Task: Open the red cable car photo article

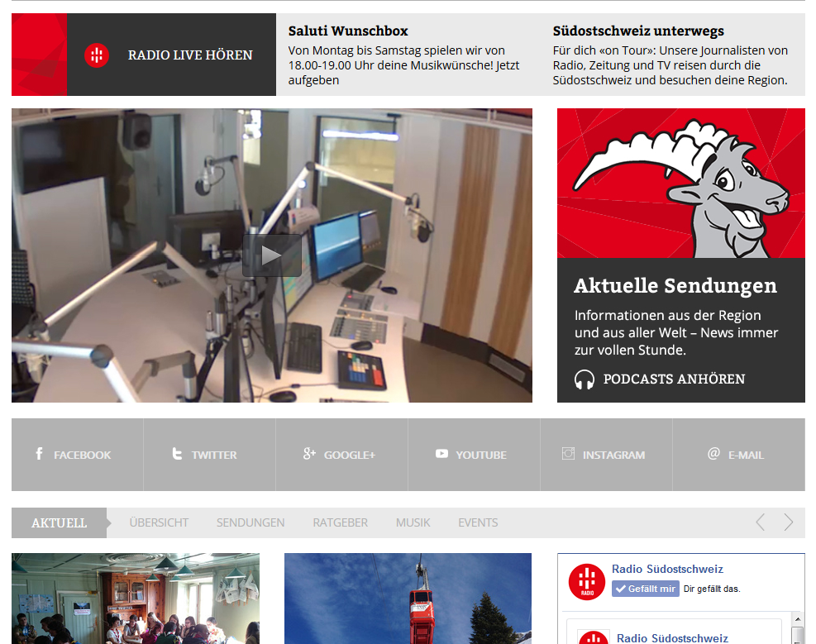Action: pyautogui.click(x=408, y=599)
